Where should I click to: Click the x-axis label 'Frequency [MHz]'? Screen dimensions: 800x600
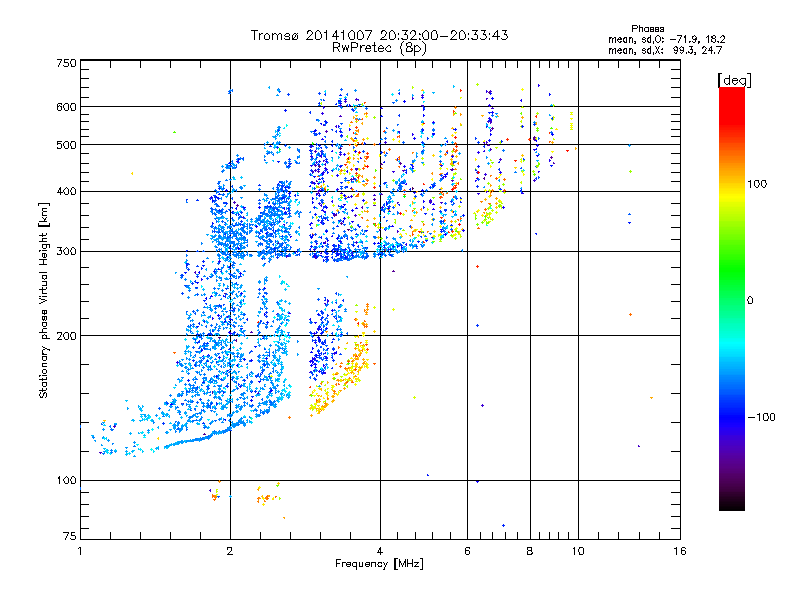[x=379, y=564]
